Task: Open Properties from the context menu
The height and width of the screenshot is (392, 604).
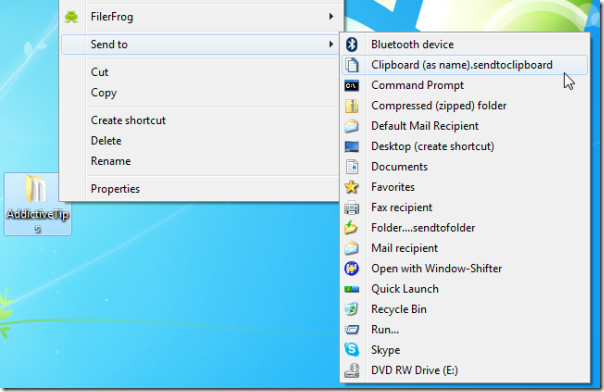Action: pyautogui.click(x=200, y=189)
